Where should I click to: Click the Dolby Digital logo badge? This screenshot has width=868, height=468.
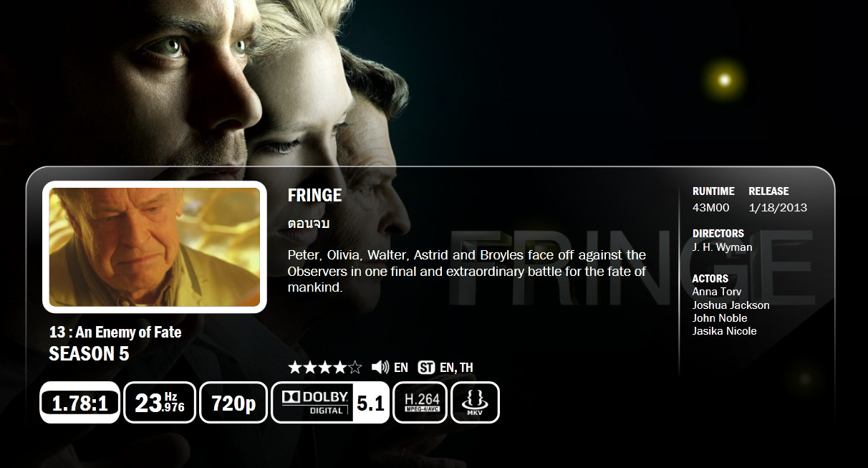click(314, 403)
